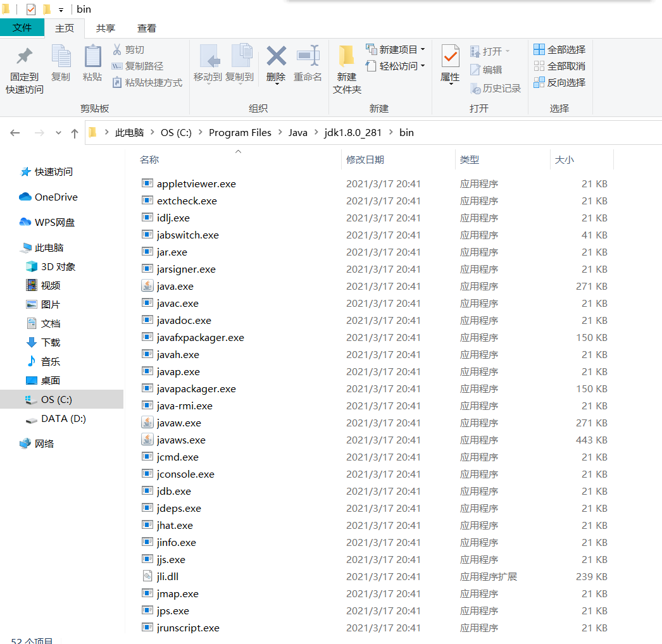662x644 pixels.
Task: Click the OneDrive cloud icon
Action: point(25,197)
